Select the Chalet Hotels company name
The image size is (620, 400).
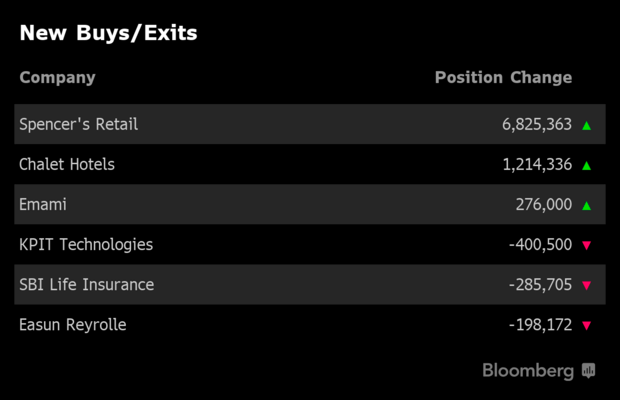[x=67, y=165]
